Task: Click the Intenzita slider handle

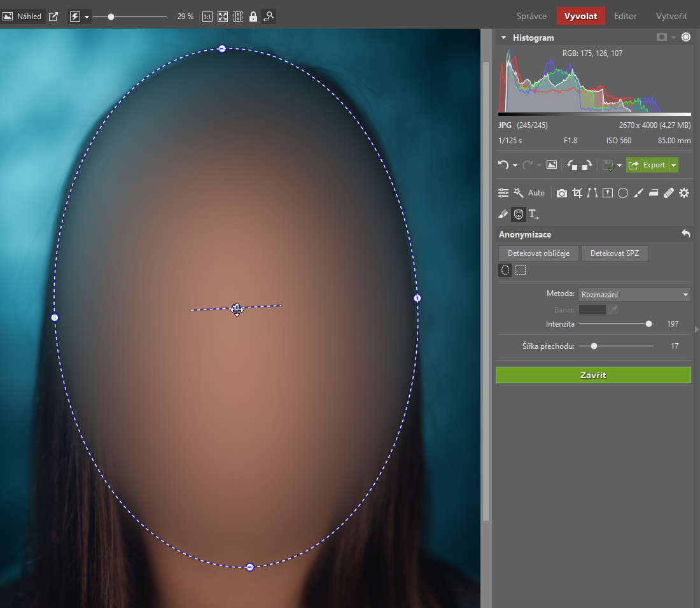Action: point(648,324)
